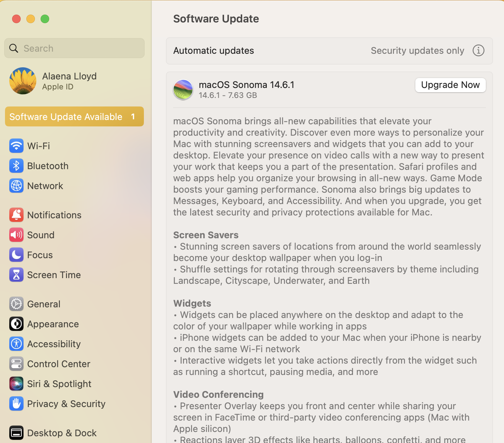The height and width of the screenshot is (443, 504).
Task: Open Network settings pane
Action: (45, 186)
